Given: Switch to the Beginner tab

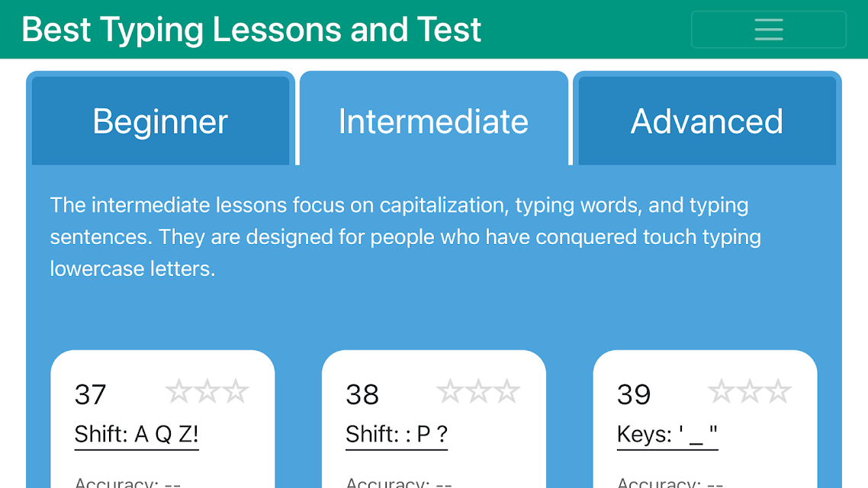Looking at the screenshot, I should pos(160,120).
